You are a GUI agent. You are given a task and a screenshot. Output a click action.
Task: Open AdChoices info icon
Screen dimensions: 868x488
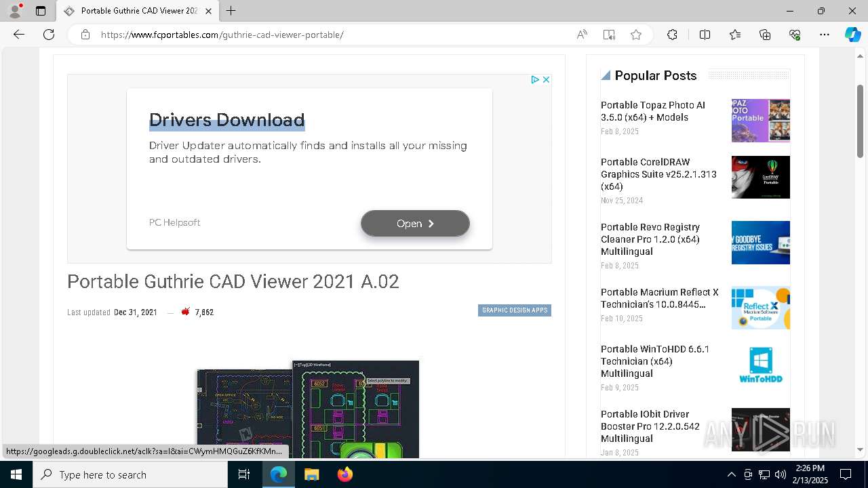point(535,79)
